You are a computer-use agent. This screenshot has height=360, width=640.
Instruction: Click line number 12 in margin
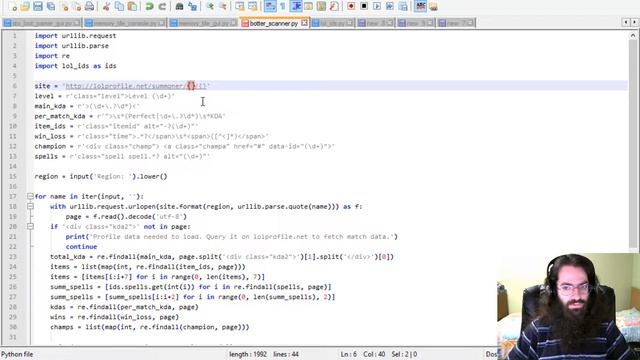point(13,146)
